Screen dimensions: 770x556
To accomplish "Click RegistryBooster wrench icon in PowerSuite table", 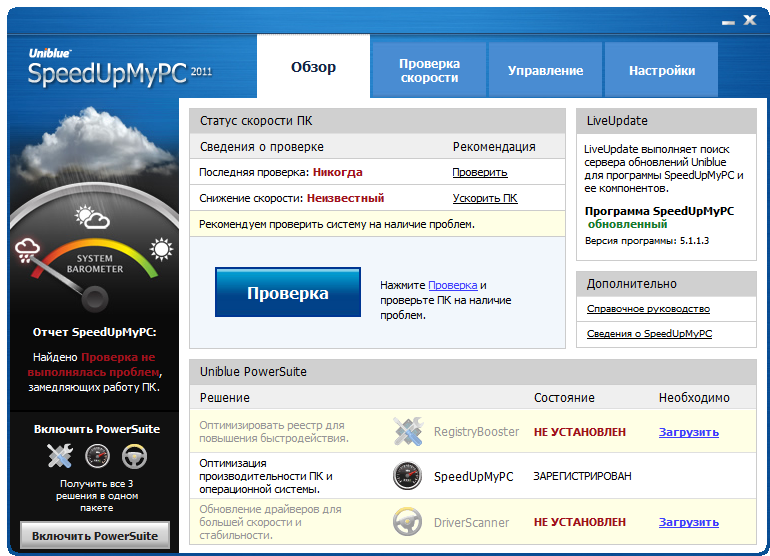I will 408,431.
